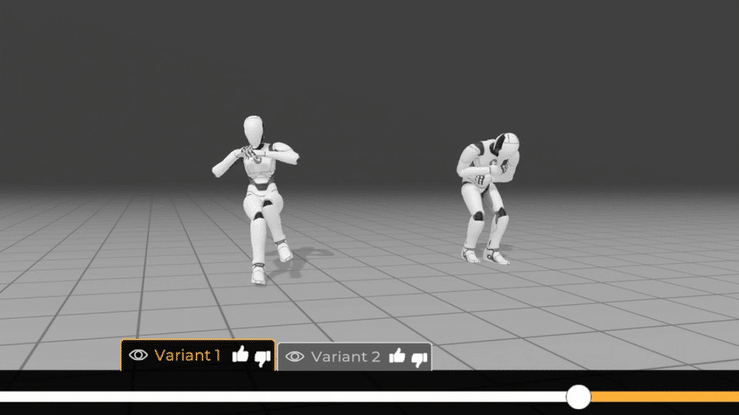739x415 pixels.
Task: Toggle the eye icon for Variant 2
Action: coord(295,357)
